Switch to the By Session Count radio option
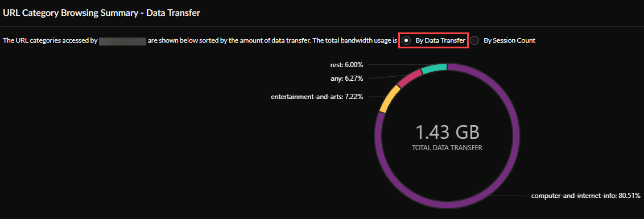The width and height of the screenshot is (644, 219). point(475,40)
